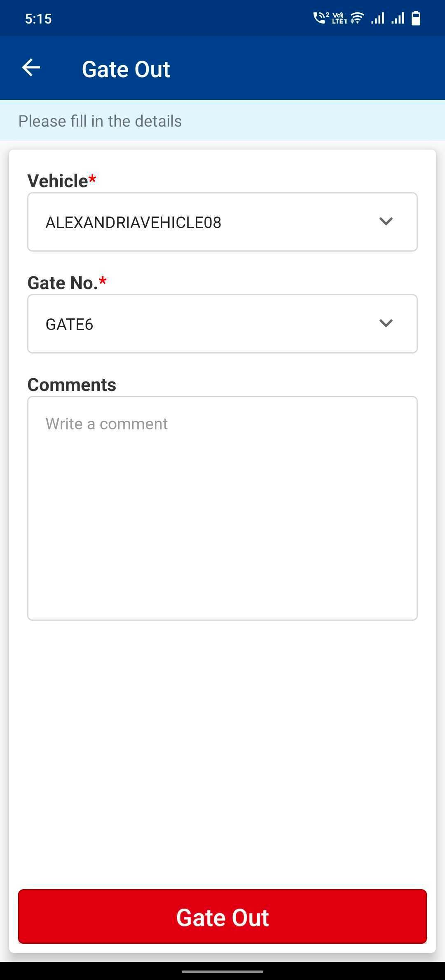Viewport: 445px width, 980px height.
Task: Tap the Wi-Fi signal icon
Action: (x=358, y=18)
